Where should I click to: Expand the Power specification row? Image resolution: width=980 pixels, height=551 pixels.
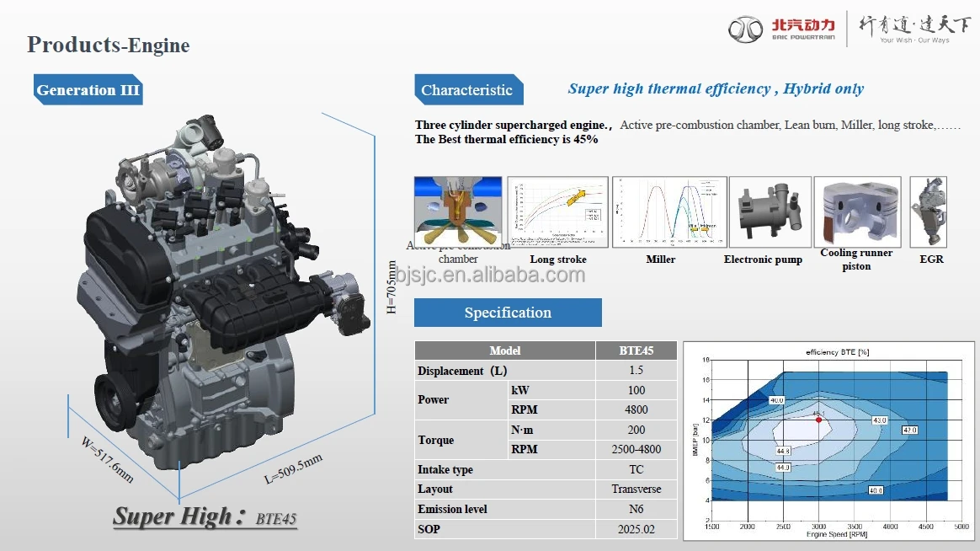click(x=433, y=400)
